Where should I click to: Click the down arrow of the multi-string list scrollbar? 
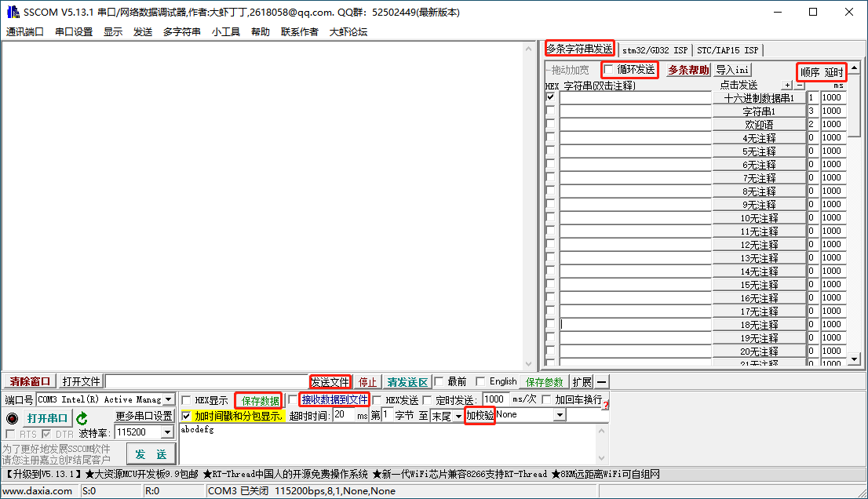coord(854,359)
